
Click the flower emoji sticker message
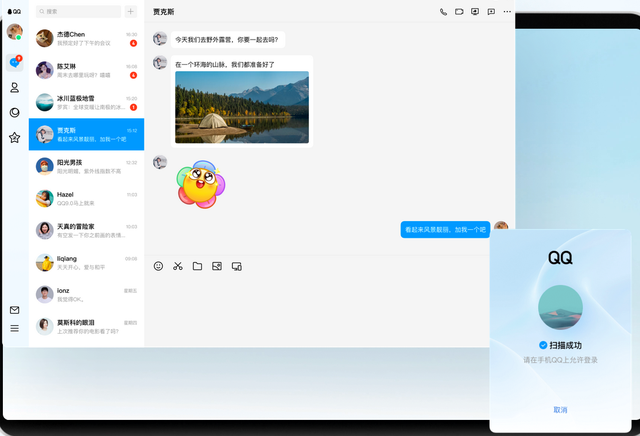click(x=201, y=184)
